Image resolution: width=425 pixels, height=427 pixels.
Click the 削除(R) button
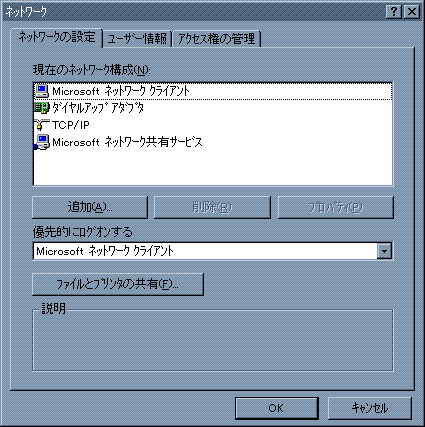(x=212, y=207)
